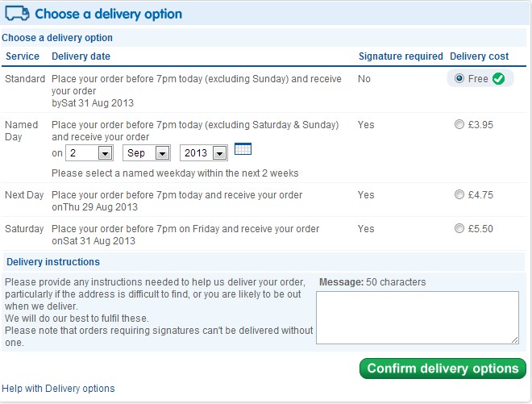
Task: Click the Delivery date column header
Action: tap(81, 56)
